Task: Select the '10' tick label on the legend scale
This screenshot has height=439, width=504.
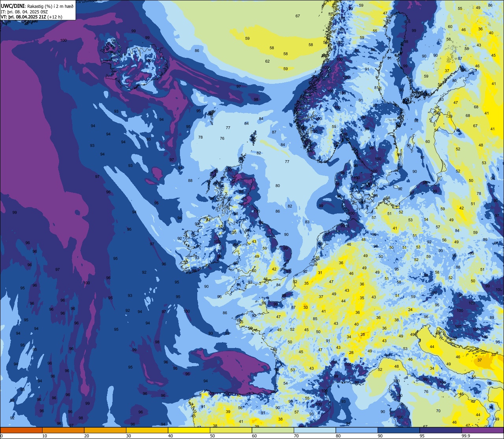Action: 44,436
